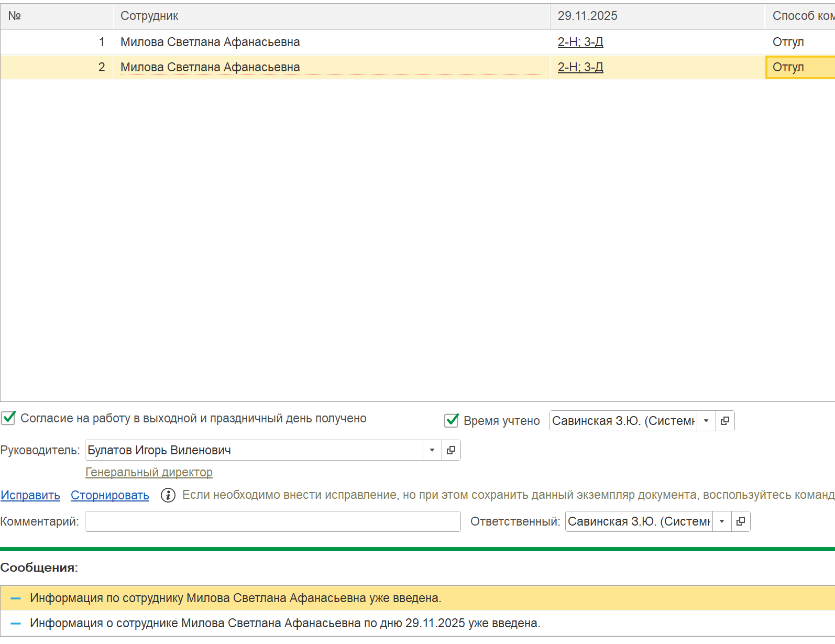Click the Сторнировать link
Viewport: 835px width, 644px height.
110,495
